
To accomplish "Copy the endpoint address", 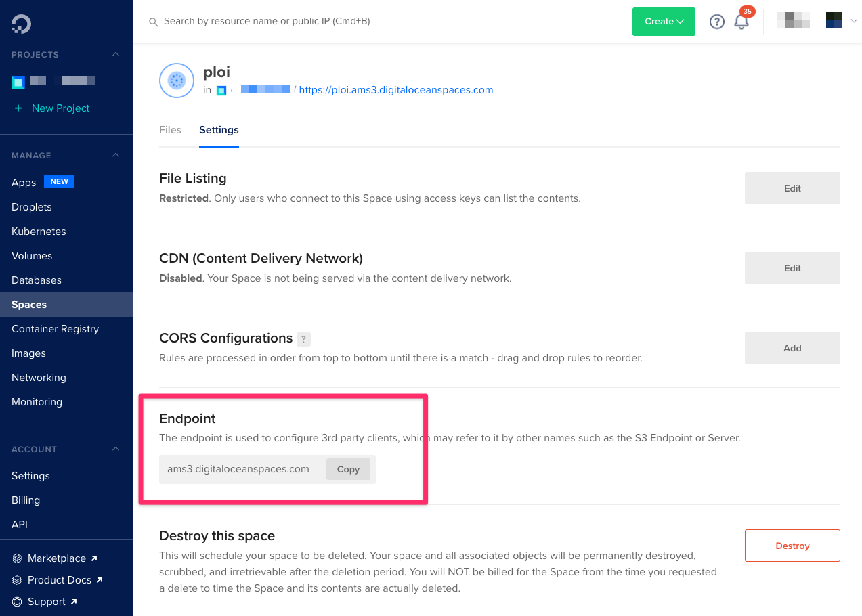I will [348, 469].
